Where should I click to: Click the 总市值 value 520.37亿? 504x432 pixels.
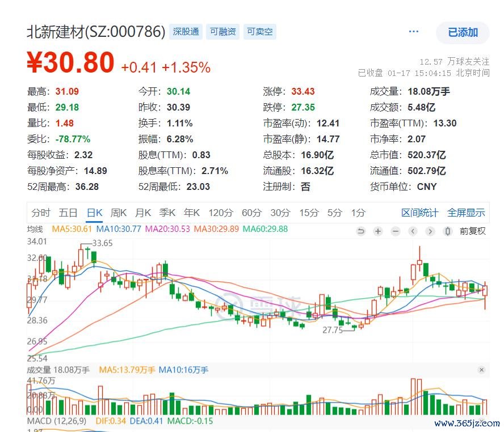click(x=427, y=155)
